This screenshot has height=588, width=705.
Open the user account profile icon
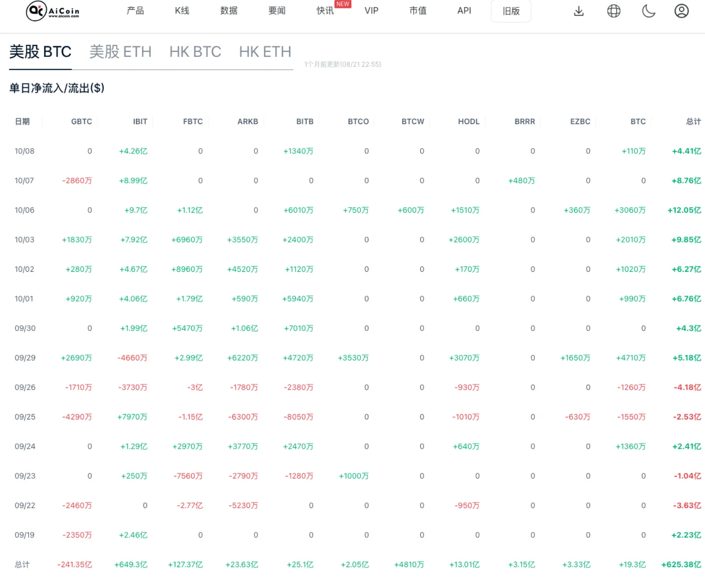tap(681, 11)
